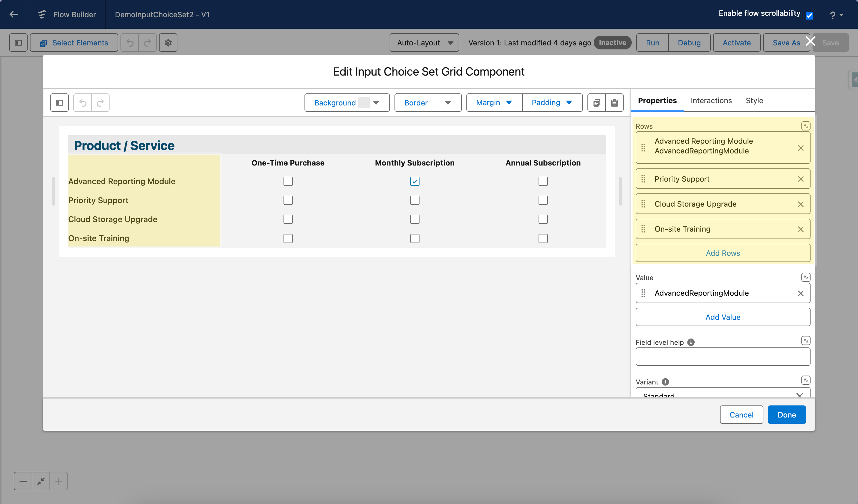Open the Padding dropdown
The height and width of the screenshot is (504, 858).
552,103
